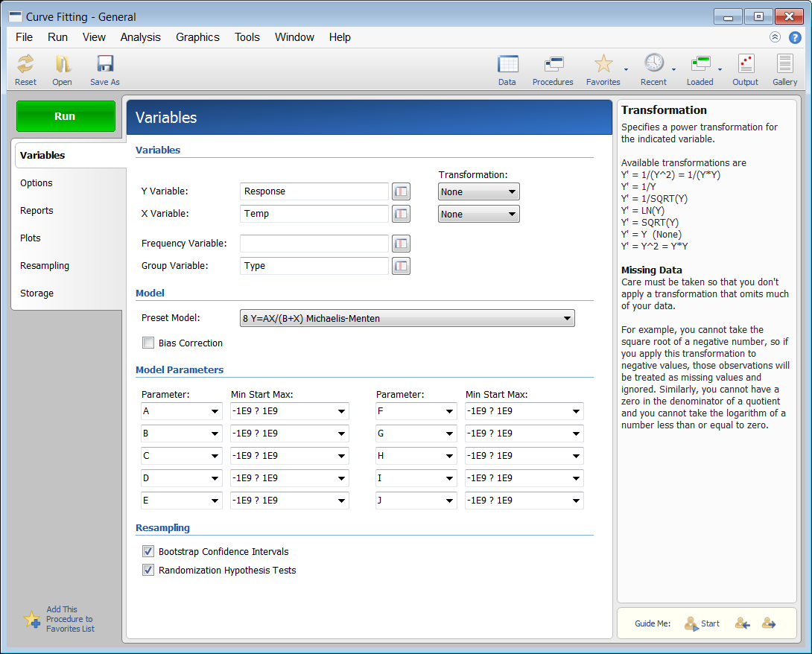Open Min Start Max dropdown for parameter B
This screenshot has height=654, width=812.
(290, 434)
